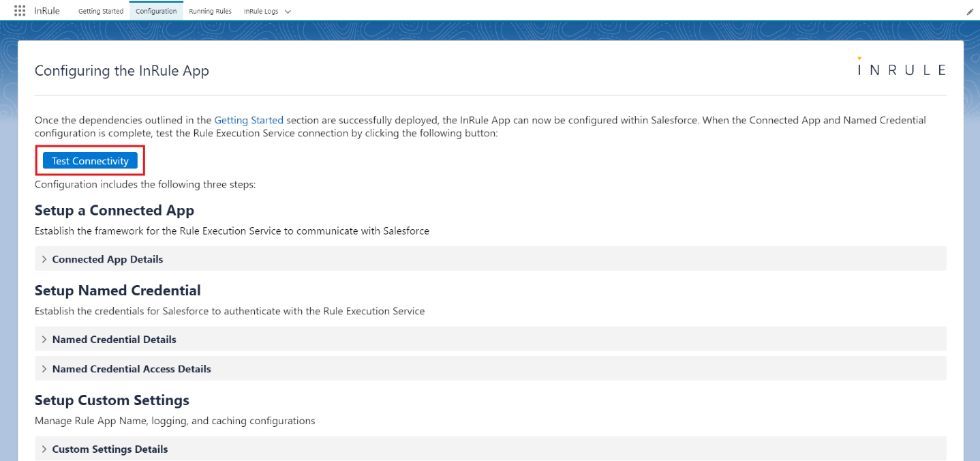Switch to the Getting Started tab
Image resolution: width=980 pixels, height=461 pixels.
(101, 11)
